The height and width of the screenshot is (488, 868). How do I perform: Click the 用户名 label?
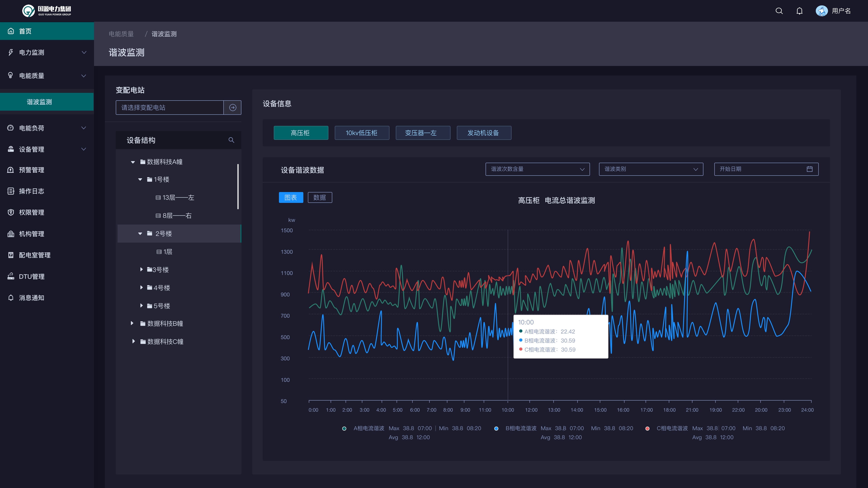[x=841, y=11]
